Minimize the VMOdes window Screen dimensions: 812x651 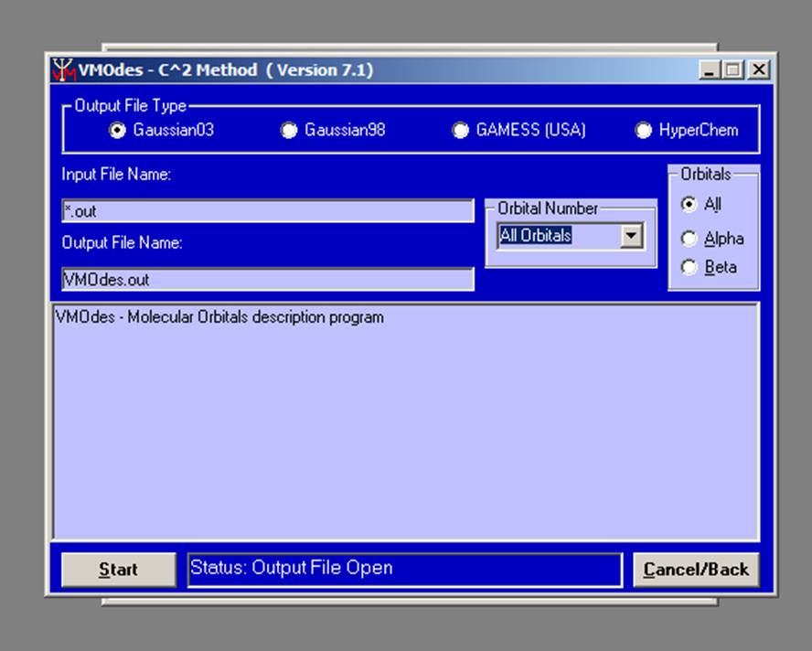(710, 69)
